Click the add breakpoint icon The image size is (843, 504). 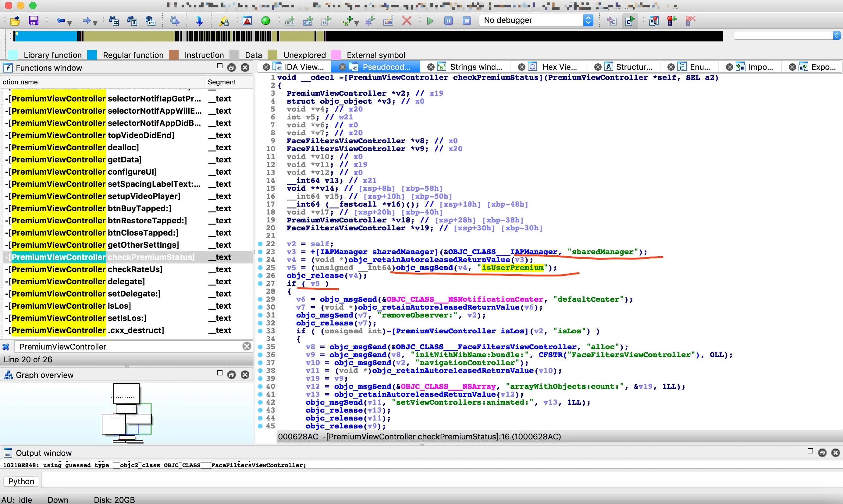(672, 21)
